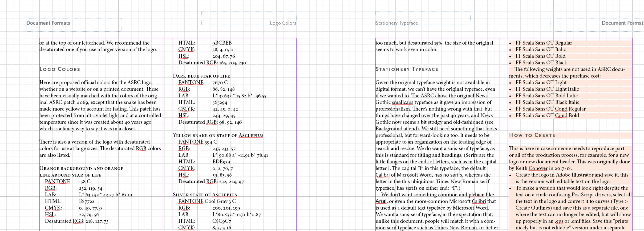
Task: Click 'Desaturated RGB: 165, 203, 230' line
Action: [x=212, y=63]
